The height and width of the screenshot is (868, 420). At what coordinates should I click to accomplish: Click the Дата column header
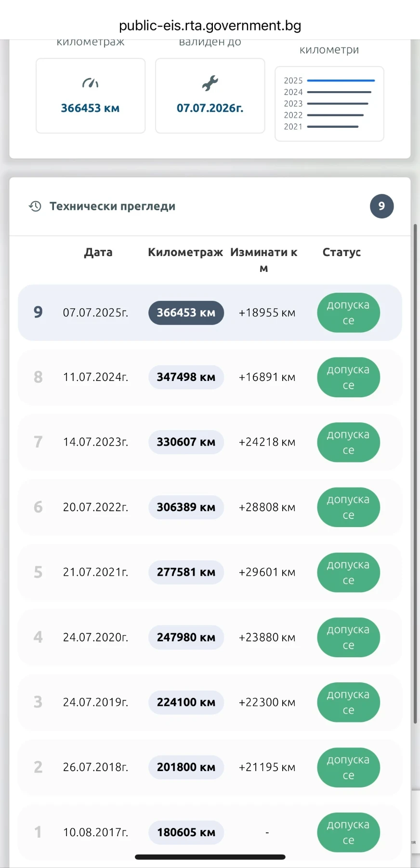pyautogui.click(x=98, y=252)
